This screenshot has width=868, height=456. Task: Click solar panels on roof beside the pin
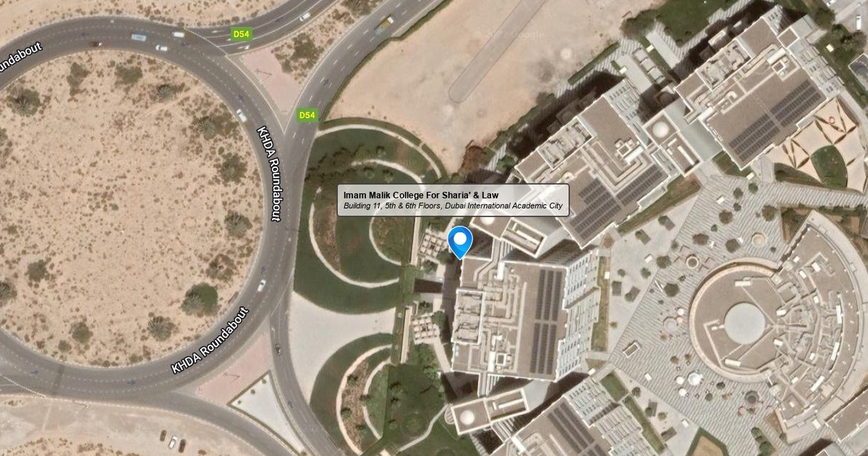(546, 320)
